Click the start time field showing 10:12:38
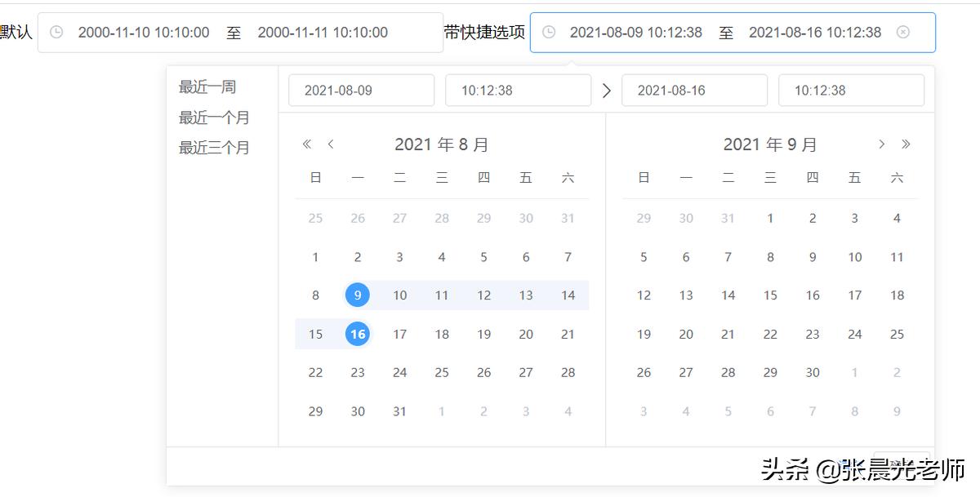 tap(518, 90)
